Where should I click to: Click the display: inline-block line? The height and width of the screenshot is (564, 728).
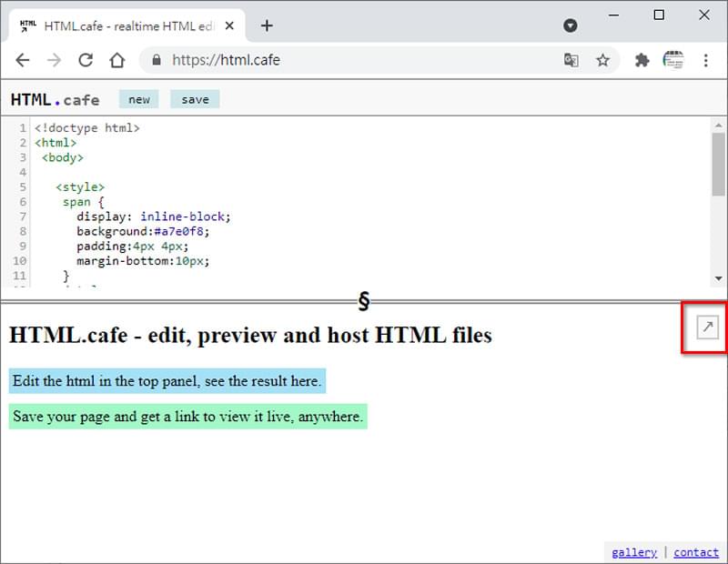[153, 217]
